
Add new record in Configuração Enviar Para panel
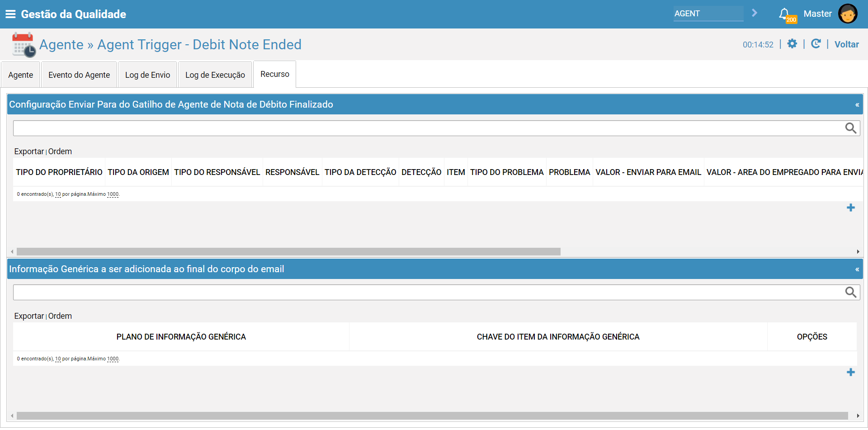pyautogui.click(x=851, y=208)
